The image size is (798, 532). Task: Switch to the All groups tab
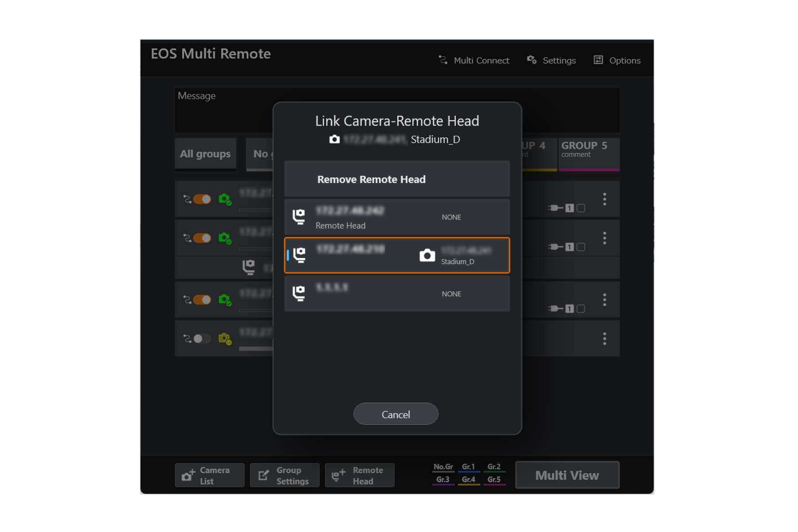coord(205,154)
